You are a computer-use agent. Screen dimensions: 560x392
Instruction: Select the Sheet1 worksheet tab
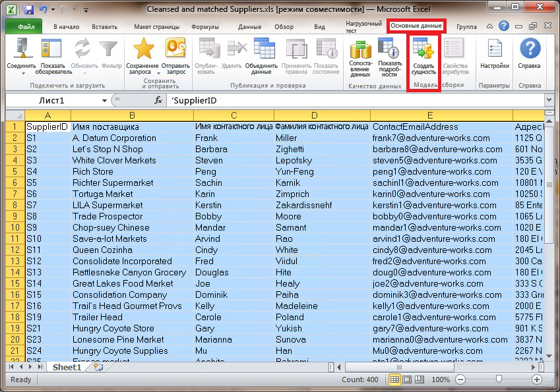coord(67,367)
